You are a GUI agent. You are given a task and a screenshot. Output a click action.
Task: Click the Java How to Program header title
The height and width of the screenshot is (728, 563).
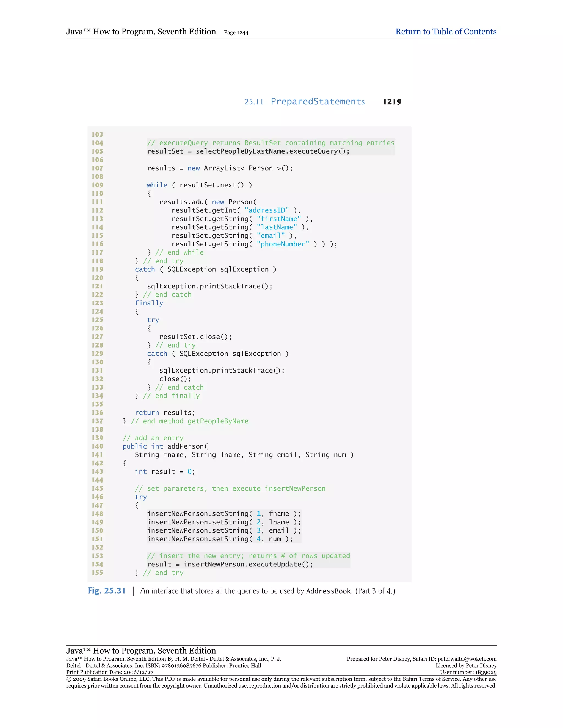[x=141, y=32]
